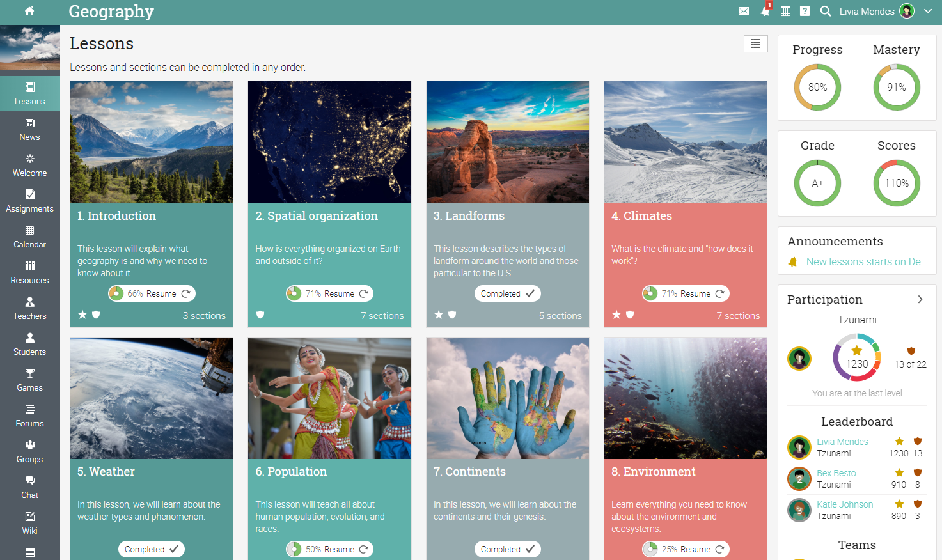Click the shield icon on the Landforms card

(x=452, y=315)
